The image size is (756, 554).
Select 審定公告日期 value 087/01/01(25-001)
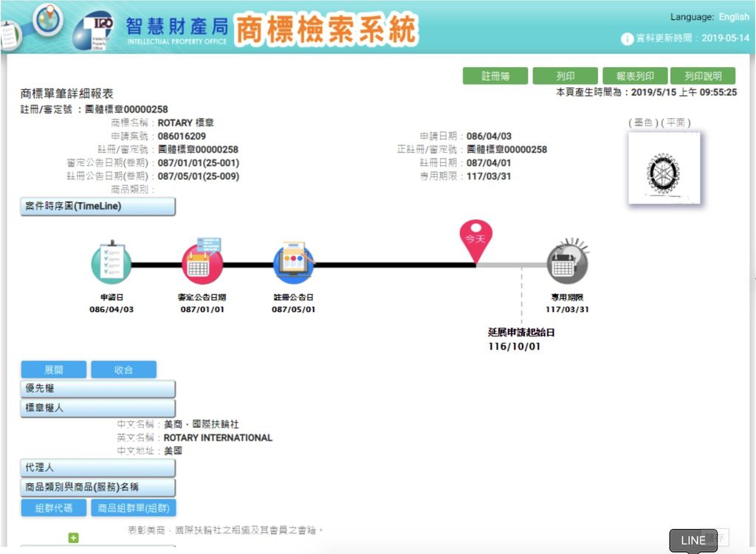[x=198, y=163]
